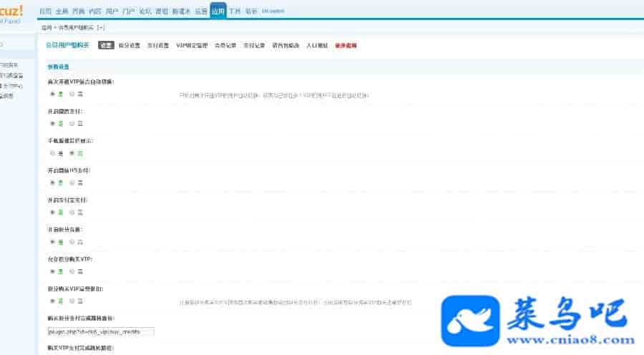This screenshot has height=355, width=644.
Task: Click the grey hint text beside first setting
Action: click(x=274, y=95)
